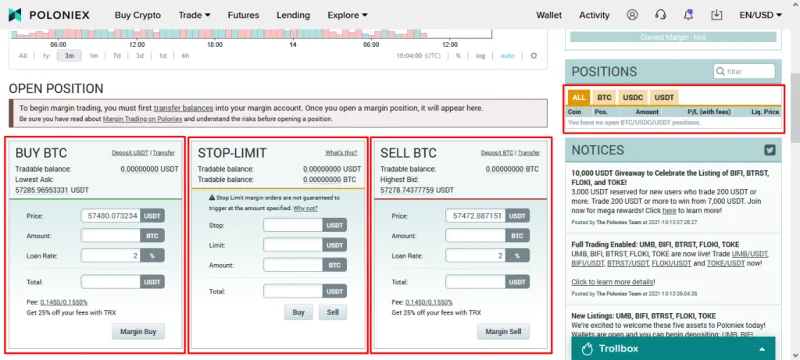Set chart range to 3d
The image size is (800, 360).
(139, 56)
